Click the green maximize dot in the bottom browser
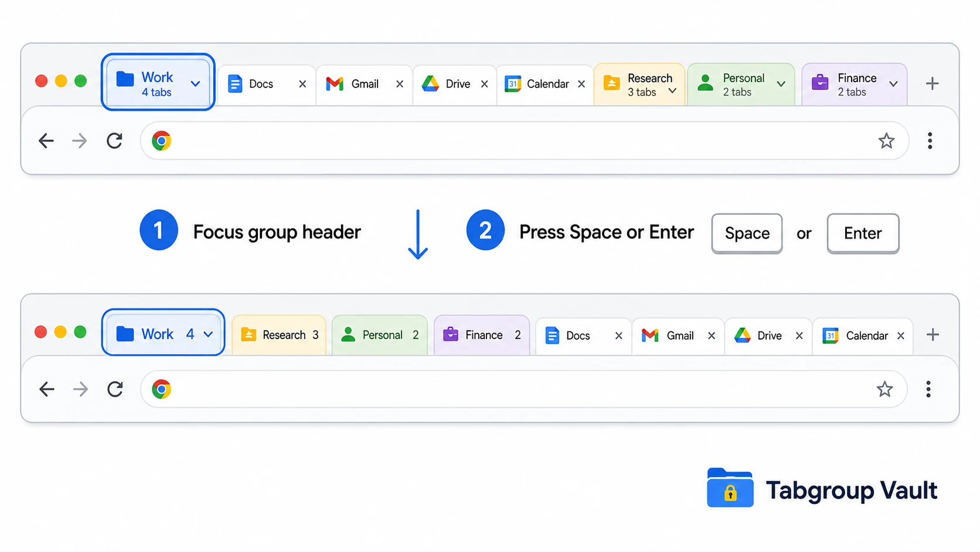 pos(80,332)
